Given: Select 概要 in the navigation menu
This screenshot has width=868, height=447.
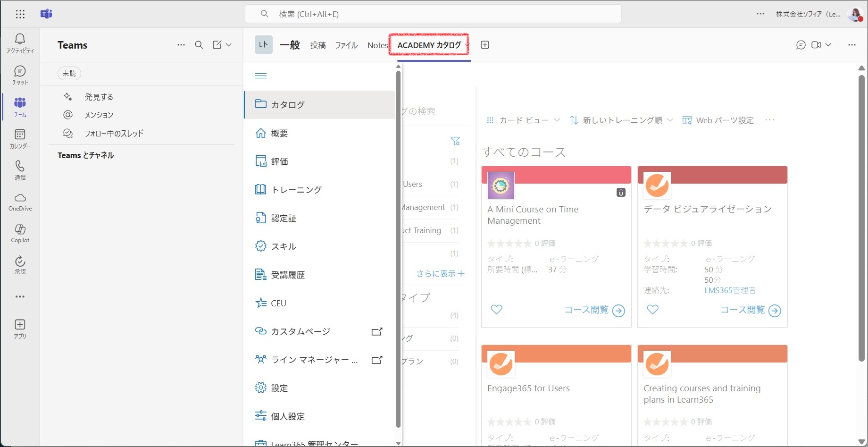Looking at the screenshot, I should pos(319,133).
